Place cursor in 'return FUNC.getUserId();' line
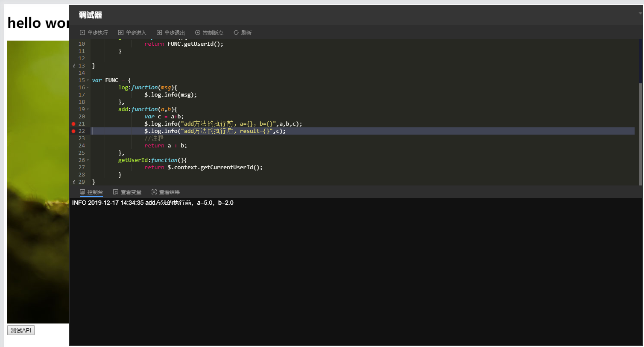This screenshot has width=644, height=347. (x=184, y=44)
